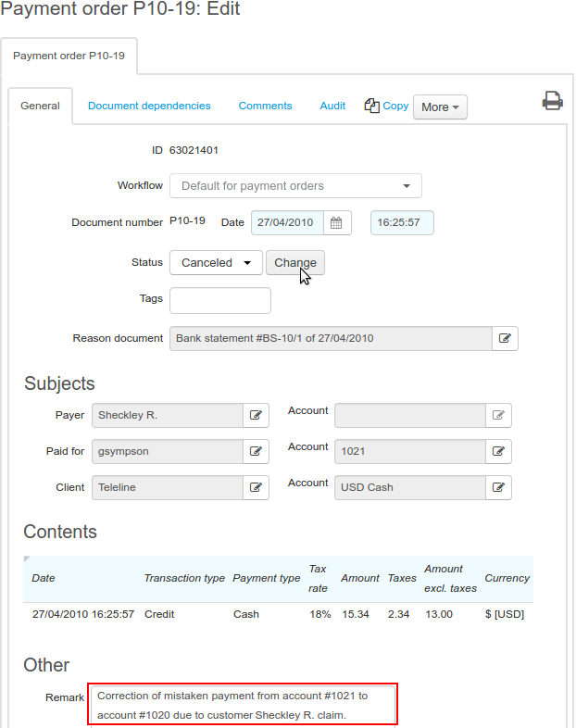Click edit icon next to Paid for gsympson
Viewport: 576px width, 728px height.
coord(256,451)
